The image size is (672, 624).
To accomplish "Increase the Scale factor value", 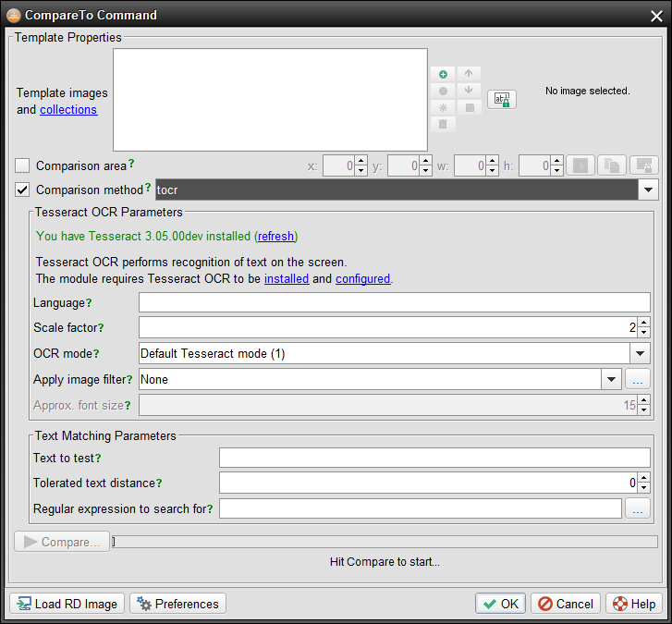I will [643, 323].
